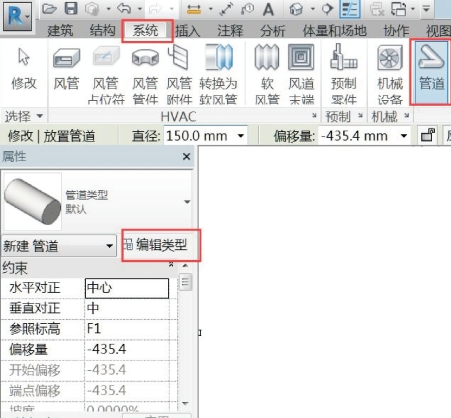
Task: Click the 风管管件 duct fitting tool
Action: pos(145,74)
